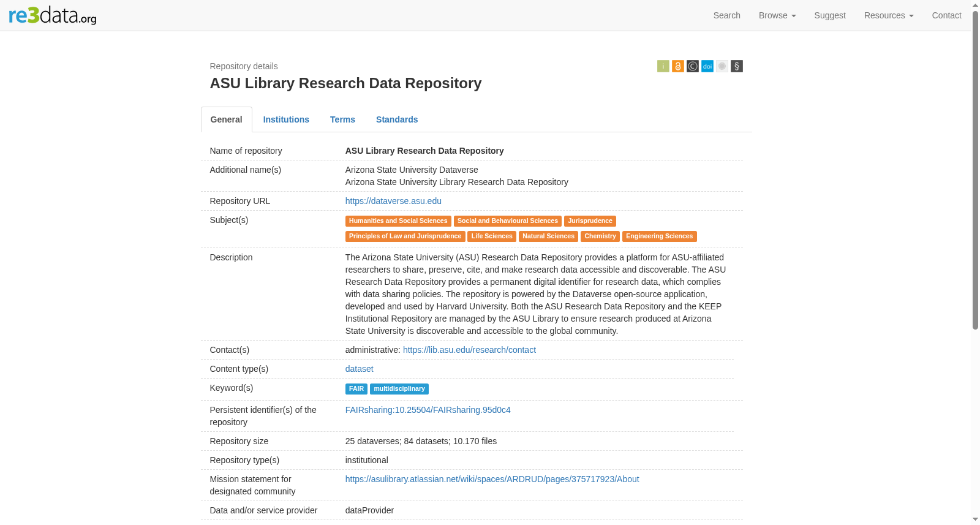Click the 'institutional' repository type value
This screenshot has width=980, height=525.
click(x=366, y=460)
